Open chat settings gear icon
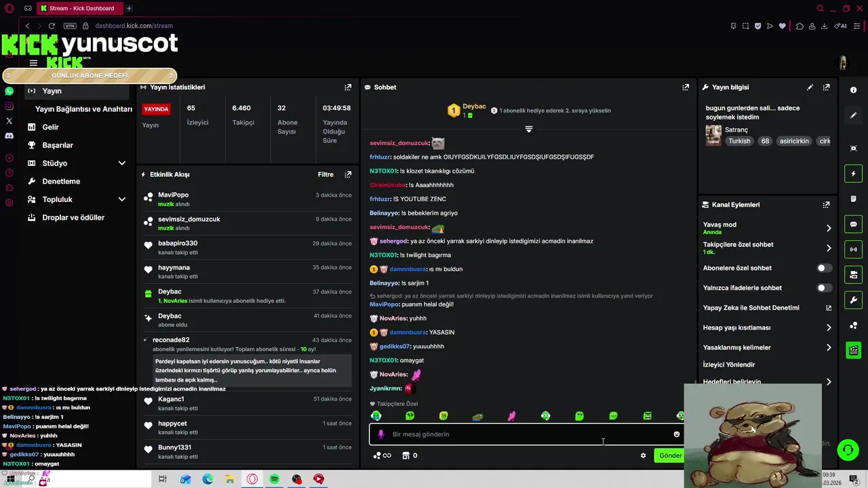The height and width of the screenshot is (488, 868). 643,455
